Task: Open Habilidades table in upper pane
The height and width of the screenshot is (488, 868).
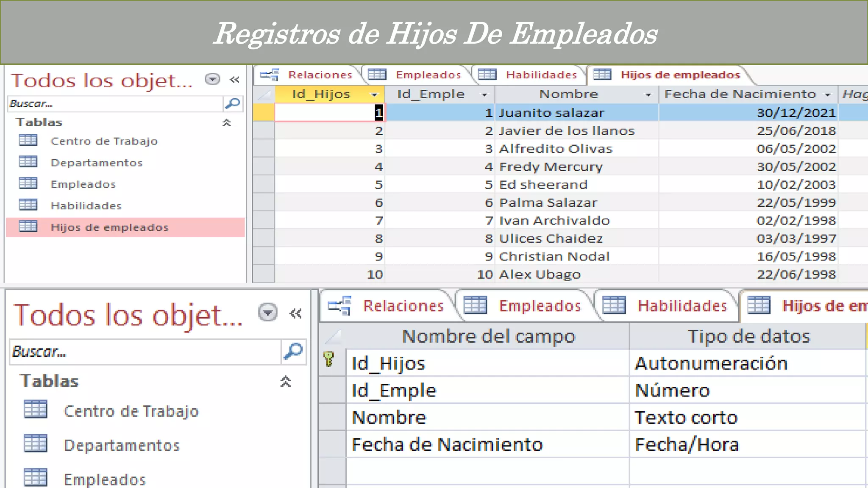Action: [x=86, y=206]
